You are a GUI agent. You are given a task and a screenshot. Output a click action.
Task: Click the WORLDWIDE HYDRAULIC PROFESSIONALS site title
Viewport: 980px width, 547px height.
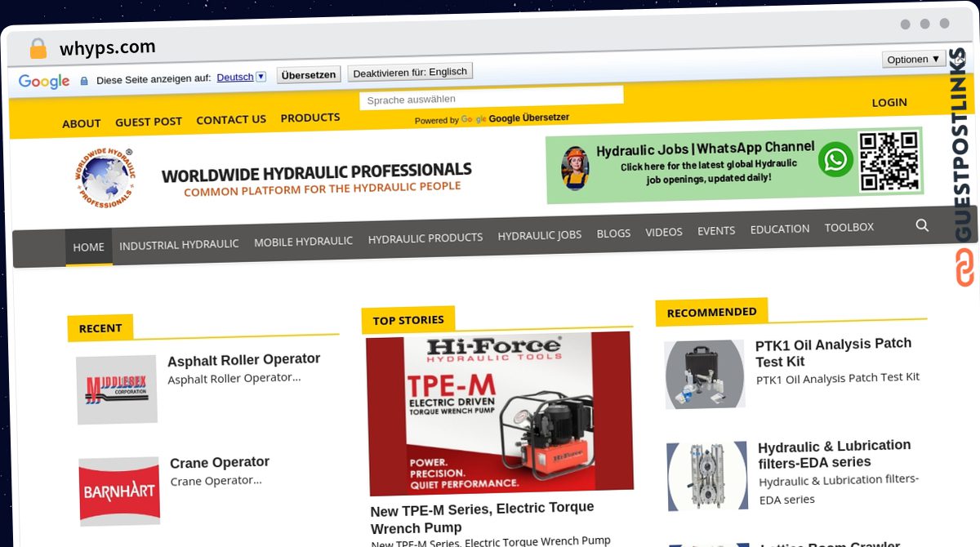click(x=317, y=173)
